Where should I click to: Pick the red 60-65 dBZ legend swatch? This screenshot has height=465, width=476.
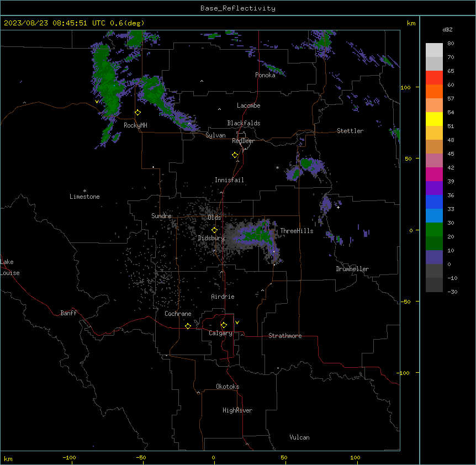(434, 78)
